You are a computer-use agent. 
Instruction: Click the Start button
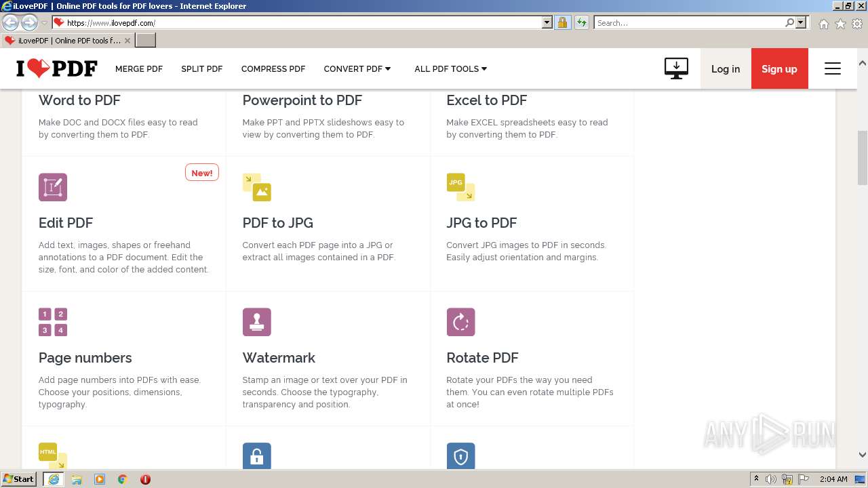point(18,479)
